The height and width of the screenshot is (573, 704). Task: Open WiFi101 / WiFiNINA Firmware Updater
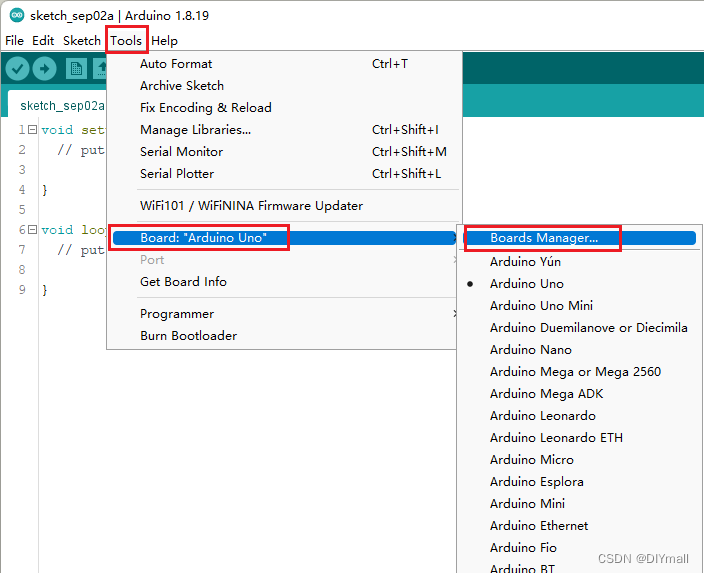pyautogui.click(x=284, y=206)
